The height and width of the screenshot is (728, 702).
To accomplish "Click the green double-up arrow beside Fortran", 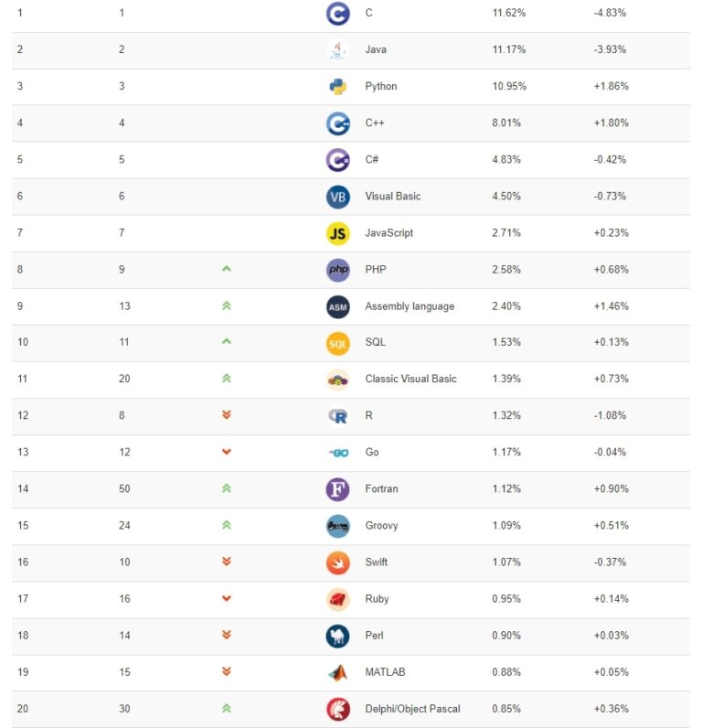I will click(x=227, y=488).
